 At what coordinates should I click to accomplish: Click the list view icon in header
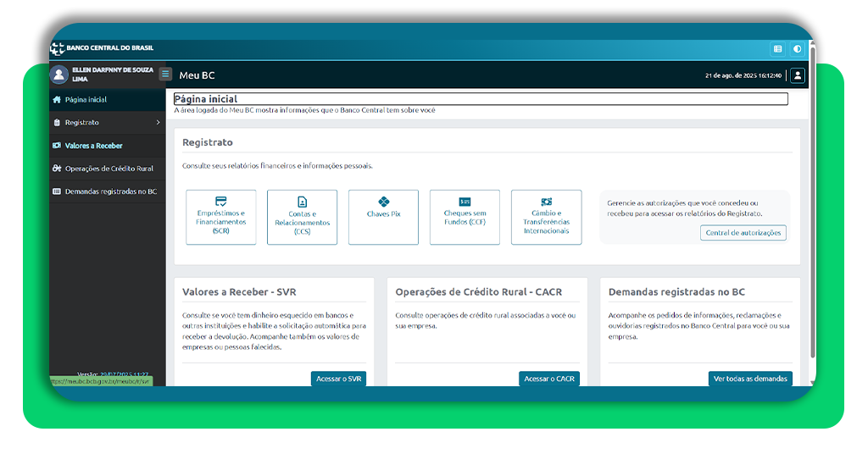pos(777,49)
